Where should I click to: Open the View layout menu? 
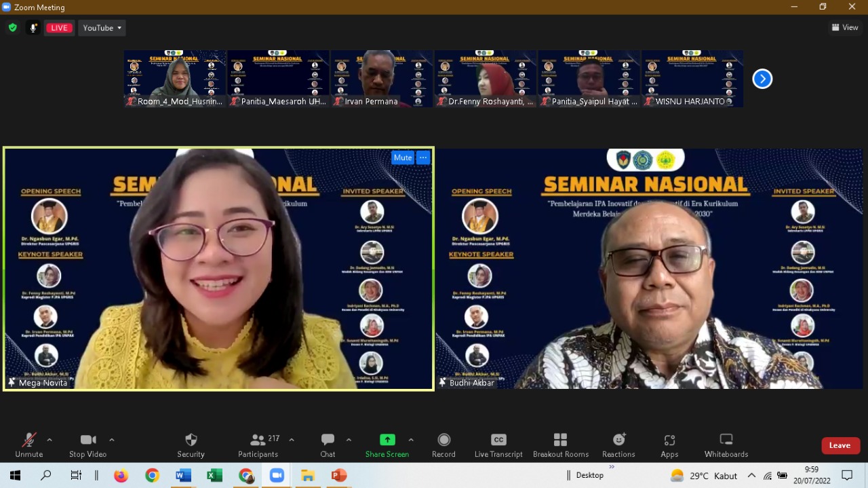845,28
